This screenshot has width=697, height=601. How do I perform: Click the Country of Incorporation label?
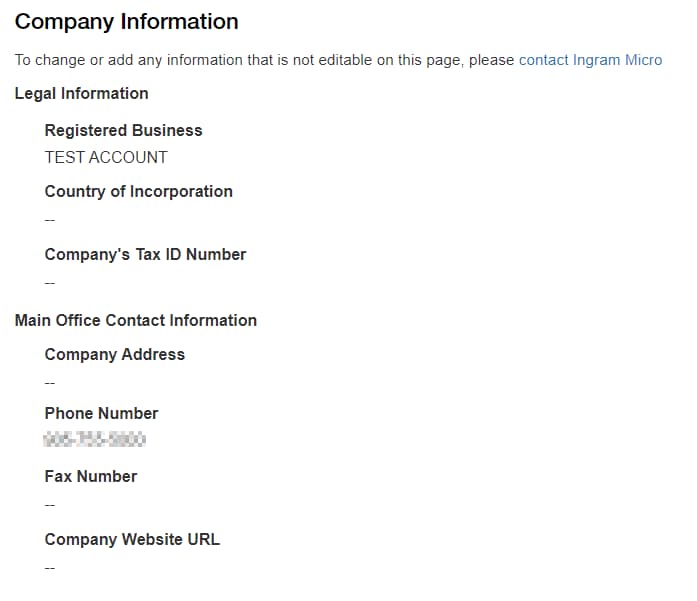pyautogui.click(x=138, y=191)
